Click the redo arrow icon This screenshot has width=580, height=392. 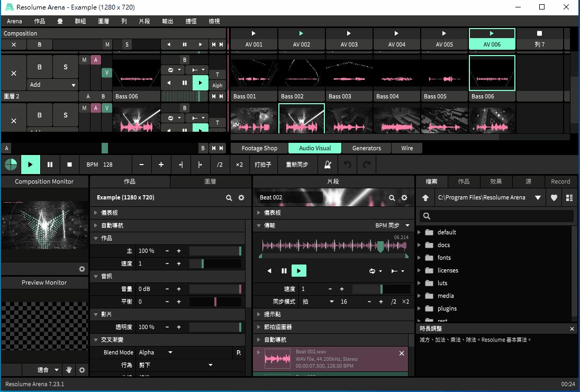367,165
